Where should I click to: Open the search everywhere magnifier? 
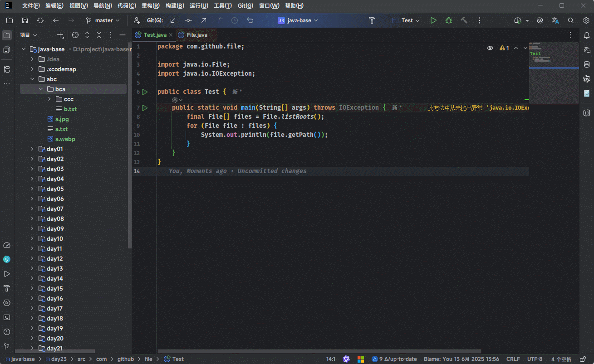(x=571, y=20)
